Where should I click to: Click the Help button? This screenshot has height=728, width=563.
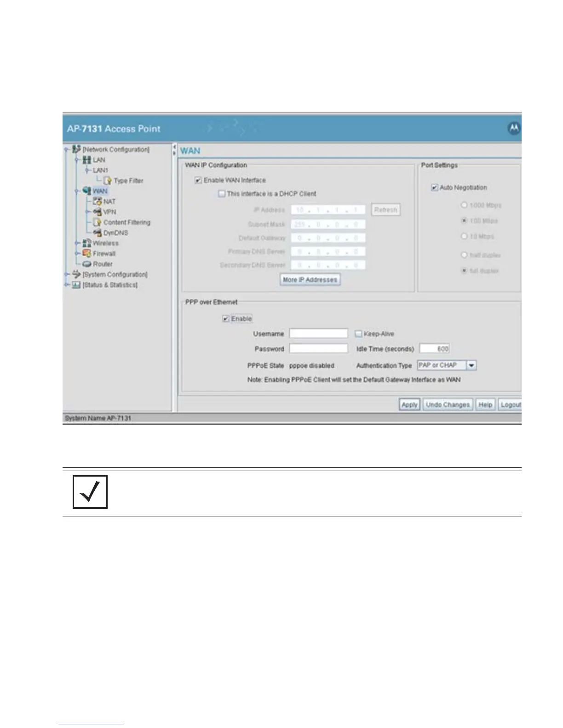tap(485, 404)
